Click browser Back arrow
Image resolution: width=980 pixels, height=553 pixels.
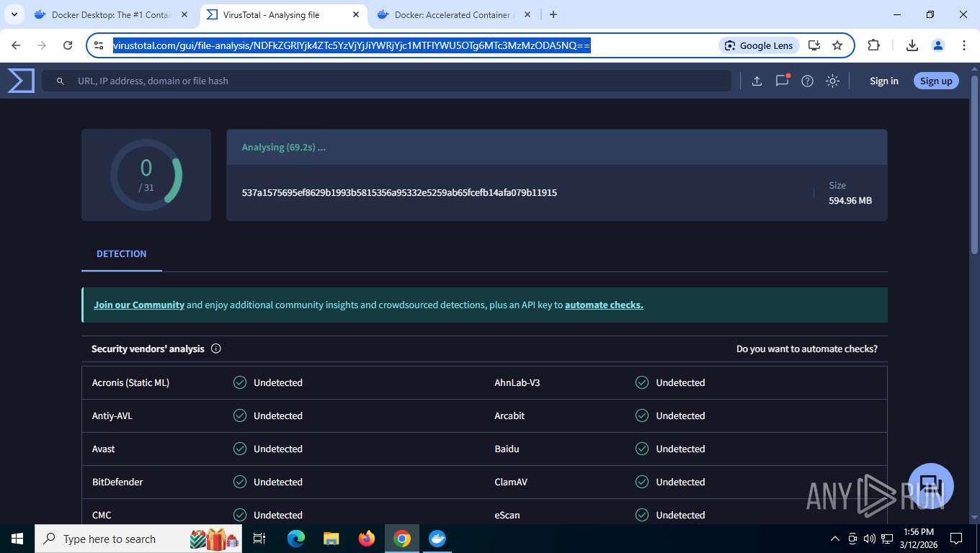point(17,45)
